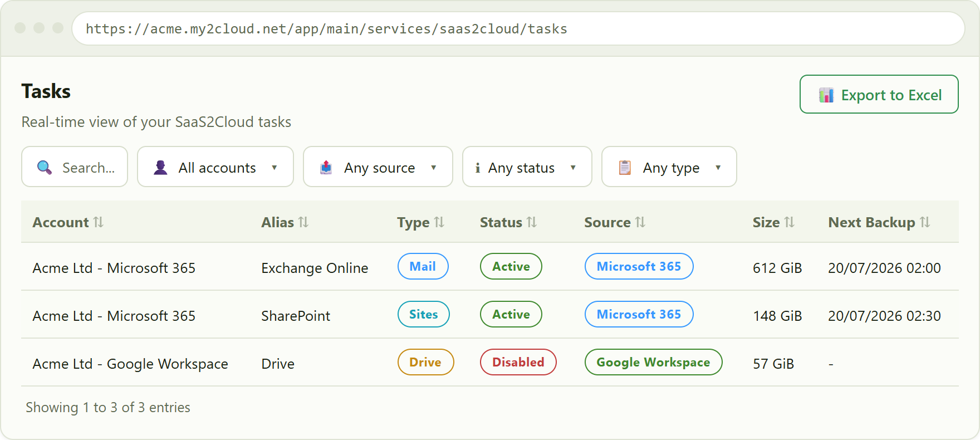Select Account cell in Exchange Online row
The image size is (980, 440).
[x=114, y=268]
